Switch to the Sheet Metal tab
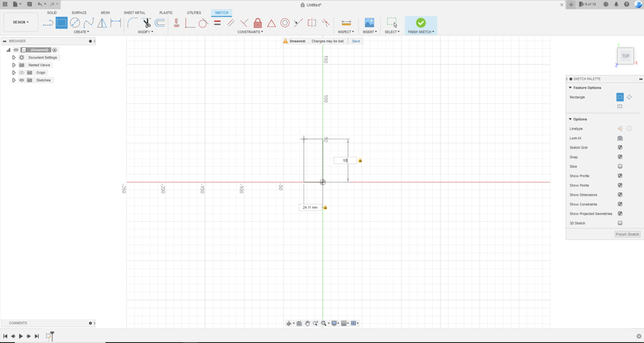The height and width of the screenshot is (343, 644). pyautogui.click(x=134, y=12)
